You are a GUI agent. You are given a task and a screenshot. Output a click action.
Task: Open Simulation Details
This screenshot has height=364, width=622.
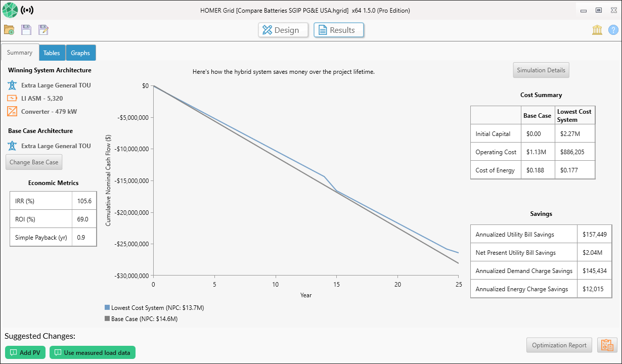click(541, 70)
